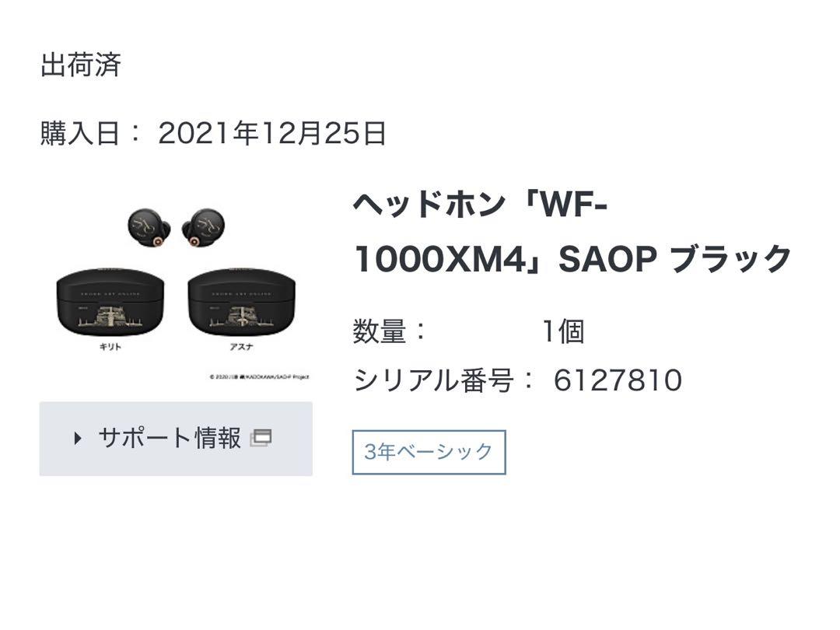Open the WF-1000XM4 SAOP ブラック product title
The image size is (840, 630).
click(572, 232)
